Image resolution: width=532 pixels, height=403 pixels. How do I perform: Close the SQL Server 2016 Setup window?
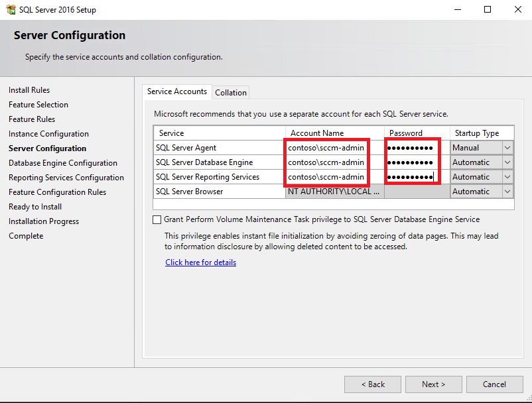[x=518, y=9]
